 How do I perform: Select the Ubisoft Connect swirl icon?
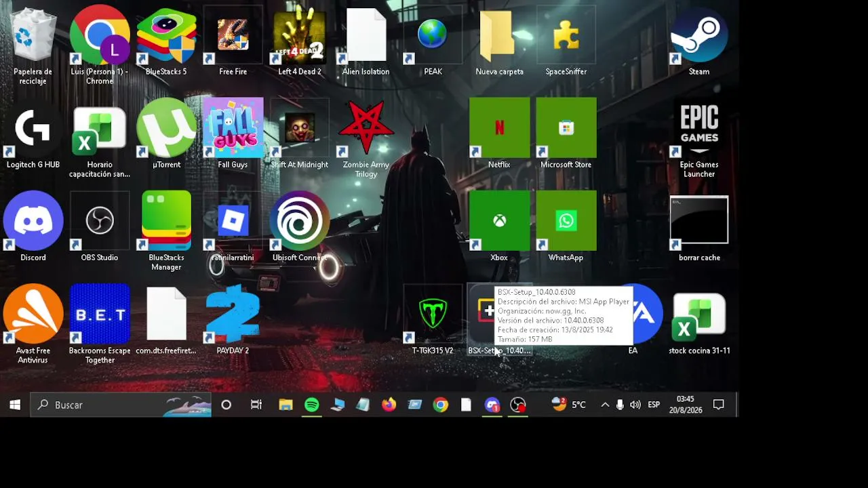coord(299,226)
